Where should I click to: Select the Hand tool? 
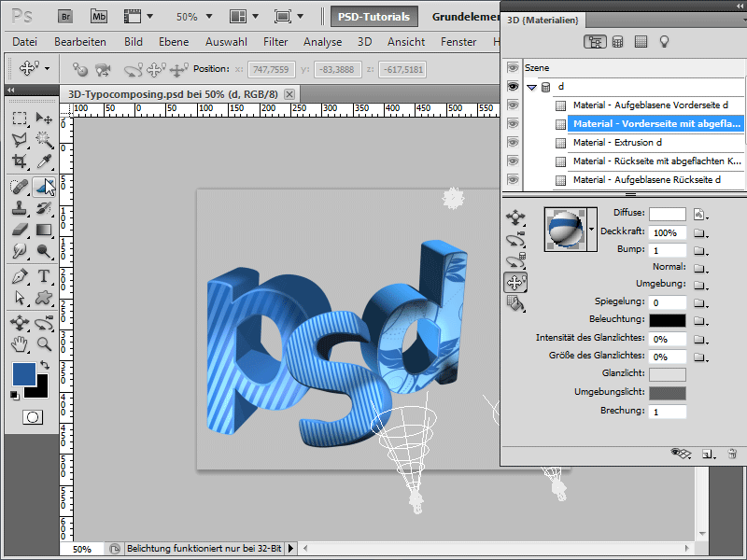(x=20, y=344)
